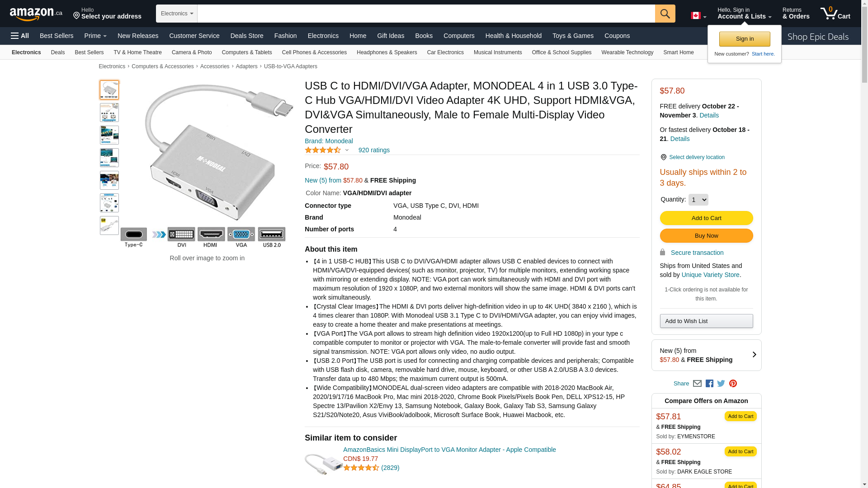Share product on Twitter icon
The image size is (868, 488).
pos(721,384)
